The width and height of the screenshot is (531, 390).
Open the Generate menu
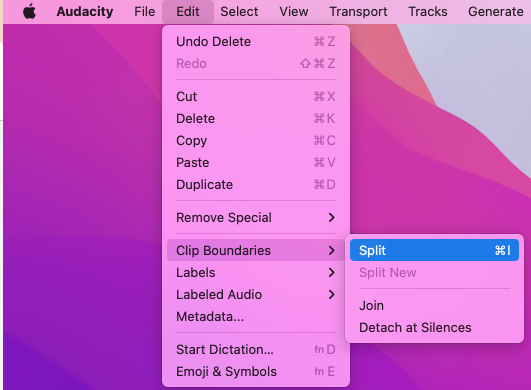coord(496,12)
